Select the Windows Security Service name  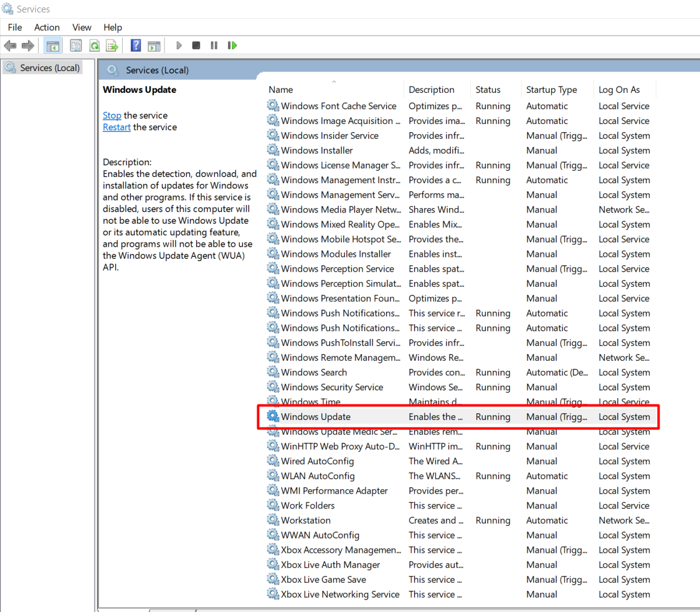pyautogui.click(x=332, y=387)
